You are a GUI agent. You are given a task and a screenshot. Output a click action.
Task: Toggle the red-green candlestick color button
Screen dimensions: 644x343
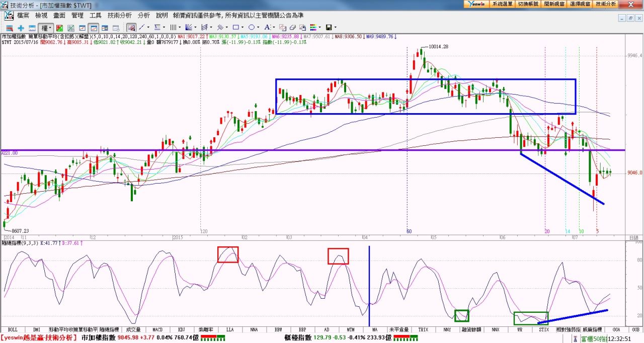(x=59, y=28)
